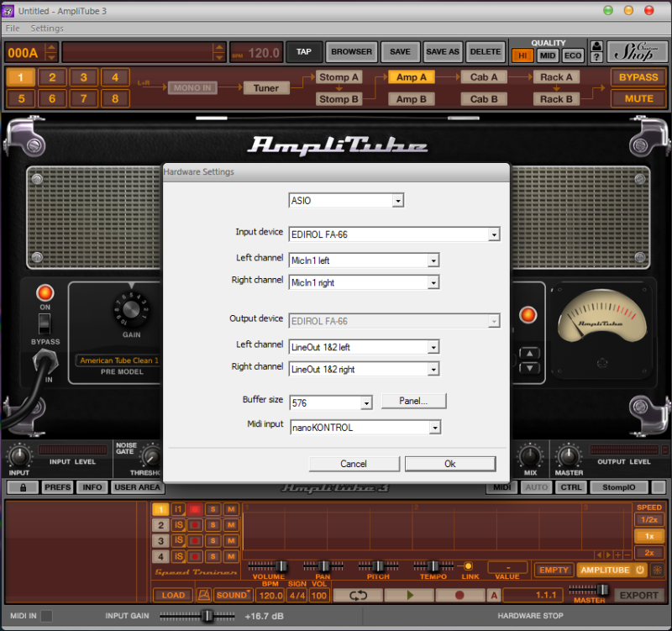Open the Buffer size dropdown
The width and height of the screenshot is (672, 631).
366,403
